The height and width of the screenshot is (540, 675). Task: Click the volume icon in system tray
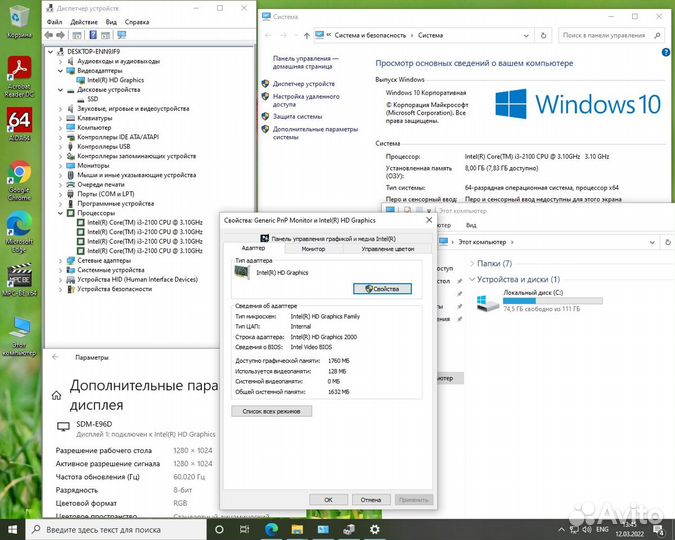587,530
